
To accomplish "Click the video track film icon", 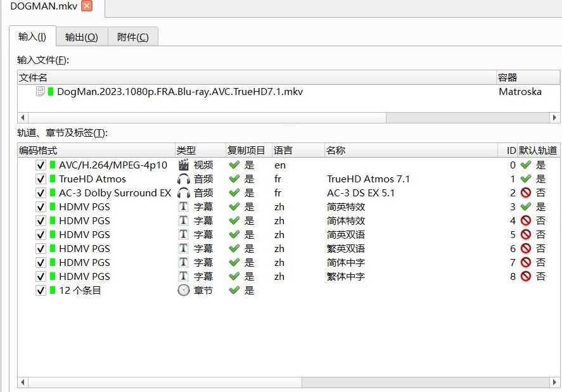I will [184, 165].
